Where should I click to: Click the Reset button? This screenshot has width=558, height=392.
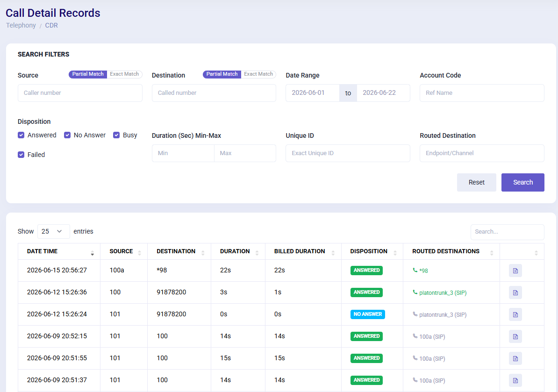[477, 183]
